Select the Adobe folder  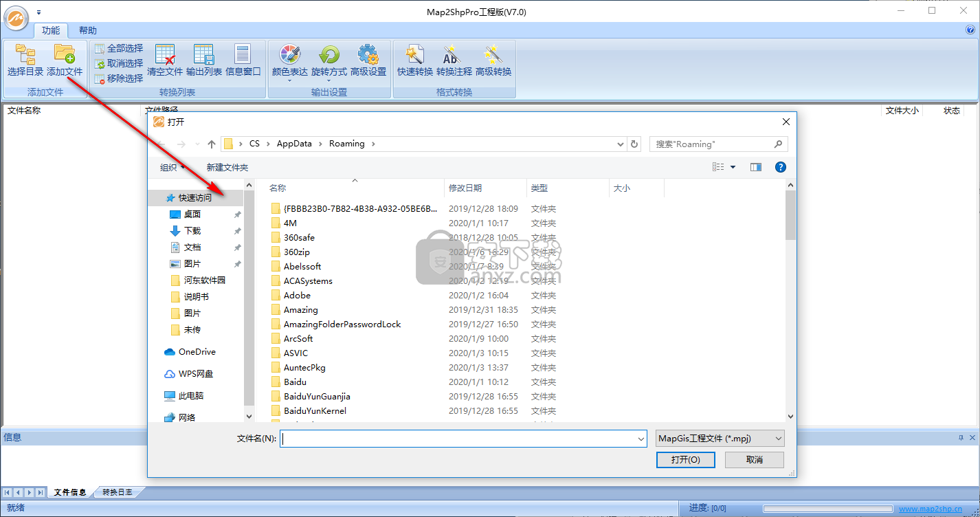coord(297,295)
